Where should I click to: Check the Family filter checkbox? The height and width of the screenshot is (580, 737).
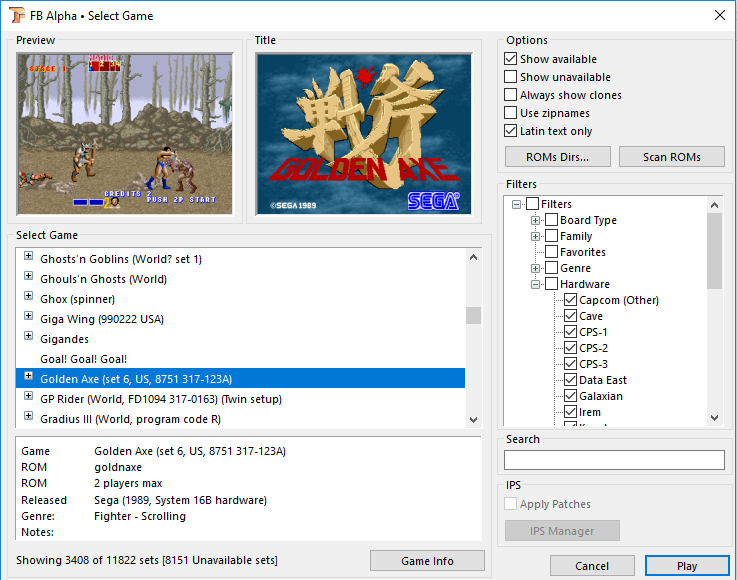click(552, 236)
